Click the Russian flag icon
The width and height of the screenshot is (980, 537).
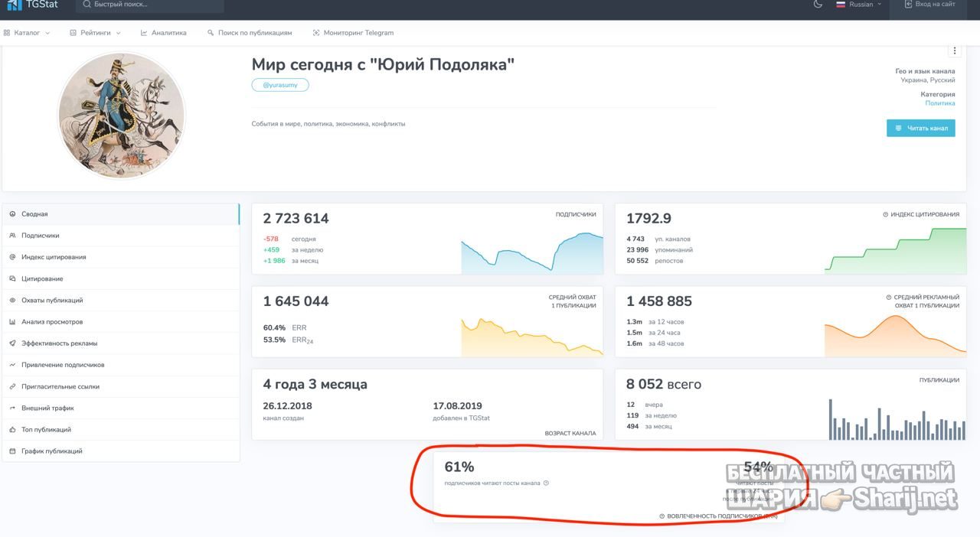pyautogui.click(x=841, y=5)
